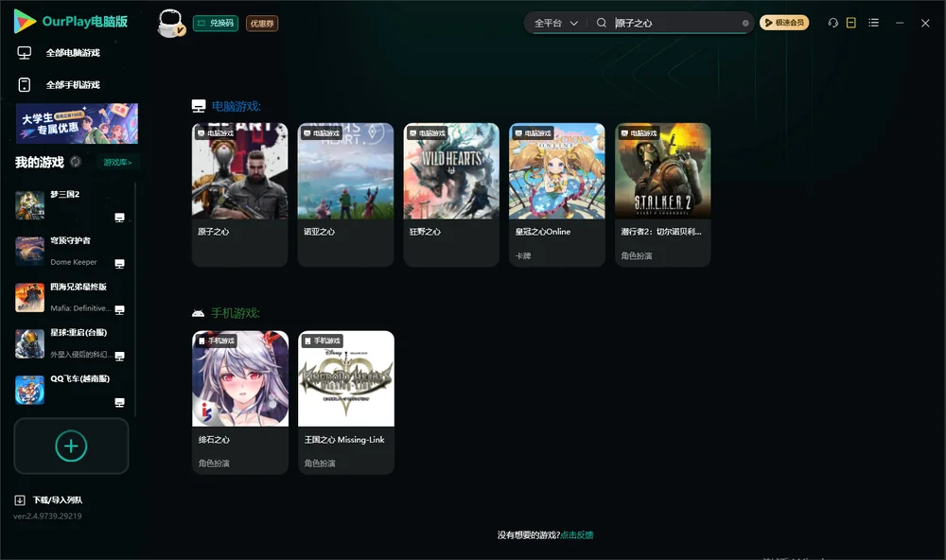Click the 极速会员 membership button
The width and height of the screenshot is (946, 560).
point(783,23)
